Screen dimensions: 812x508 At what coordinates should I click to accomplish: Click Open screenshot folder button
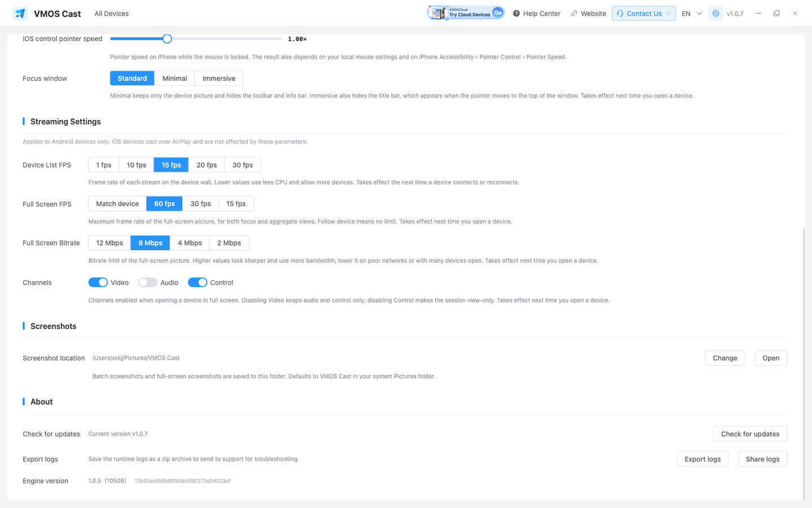(771, 358)
